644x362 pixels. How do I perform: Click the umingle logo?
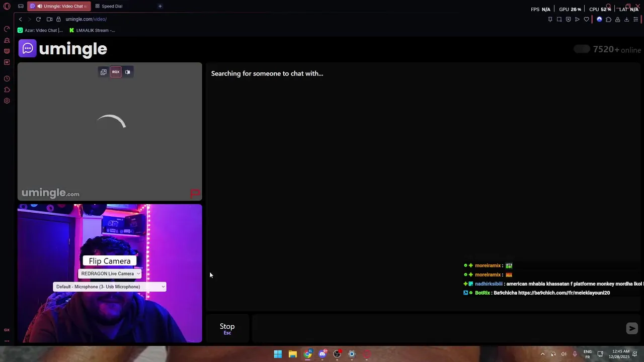(x=63, y=49)
